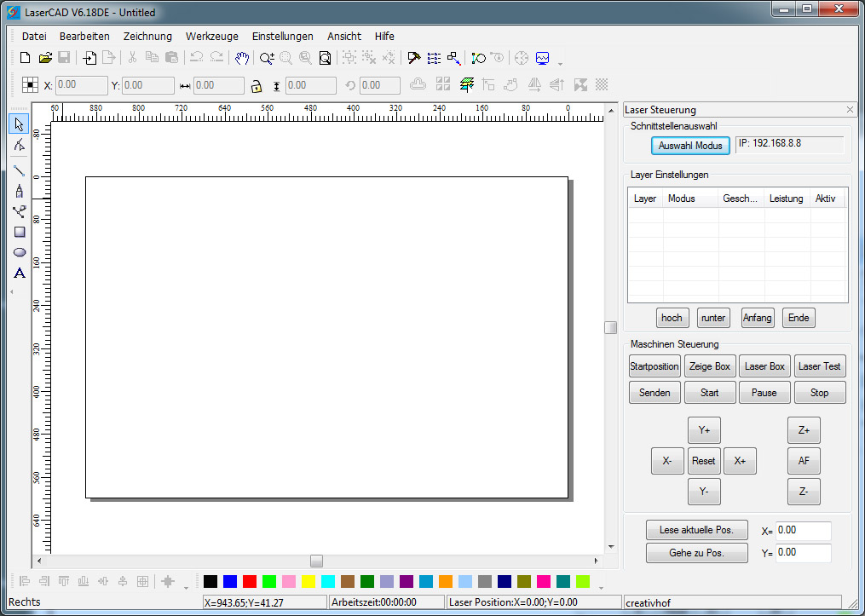Choose the Line drawing tool
The image size is (865, 616).
tap(20, 170)
